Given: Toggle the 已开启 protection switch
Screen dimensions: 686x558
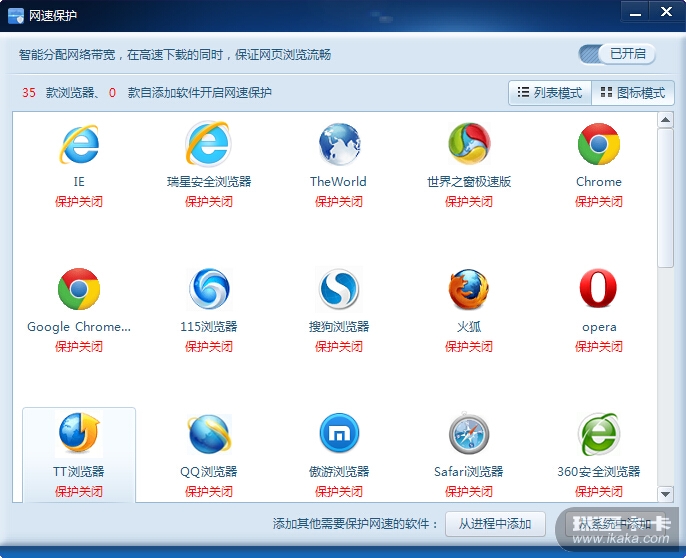Looking at the screenshot, I should click(617, 54).
